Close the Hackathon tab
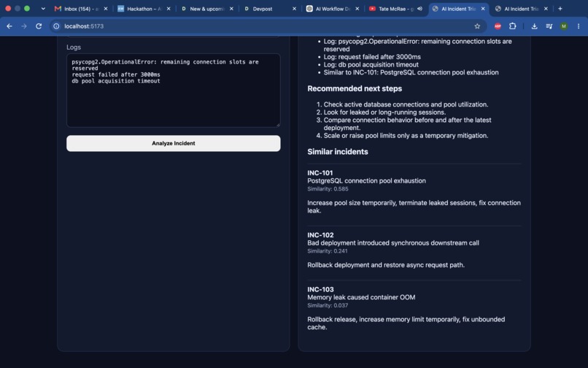Viewport: 588px width, 368px height. 169,9
